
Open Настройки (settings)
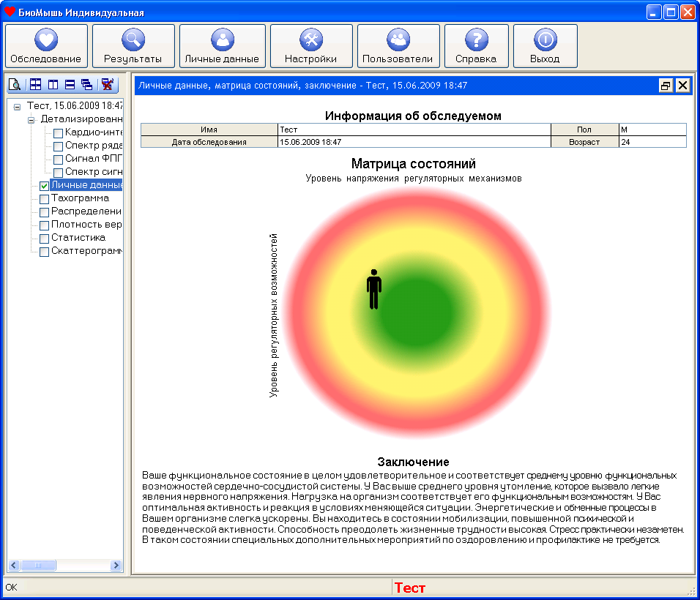pyautogui.click(x=311, y=46)
